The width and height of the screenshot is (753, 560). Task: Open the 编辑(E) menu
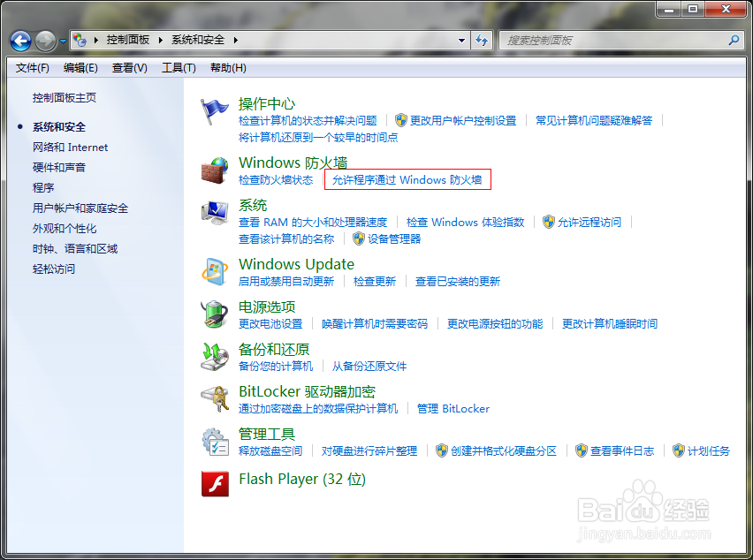coord(80,68)
